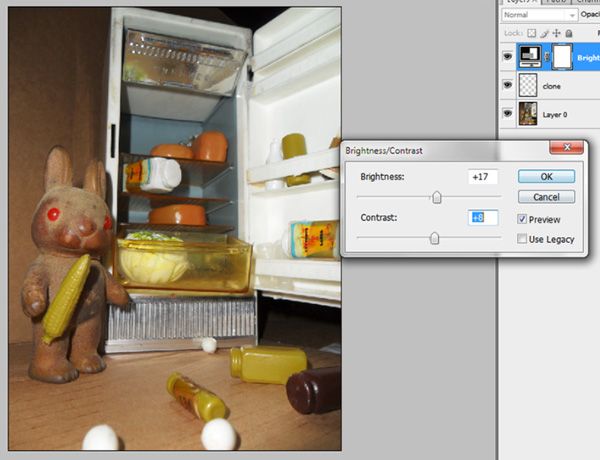The width and height of the screenshot is (600, 460).
Task: Switch to the Paths tab
Action: (556, 2)
